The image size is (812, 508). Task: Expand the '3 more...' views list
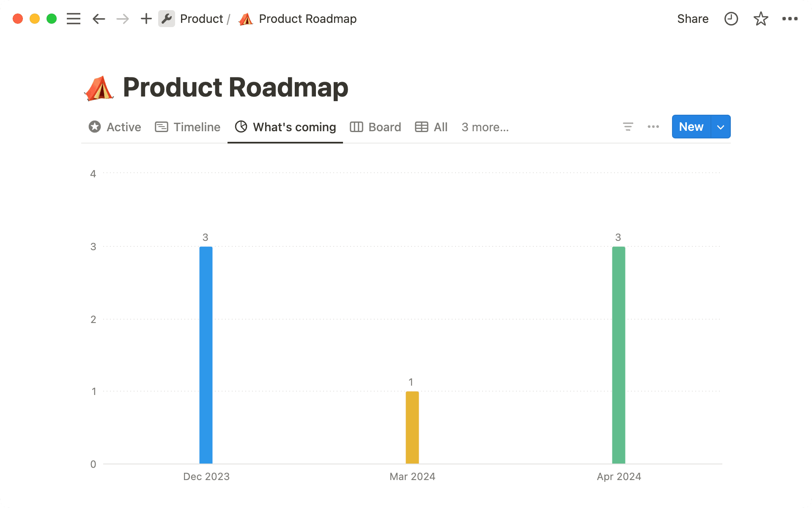(485, 127)
